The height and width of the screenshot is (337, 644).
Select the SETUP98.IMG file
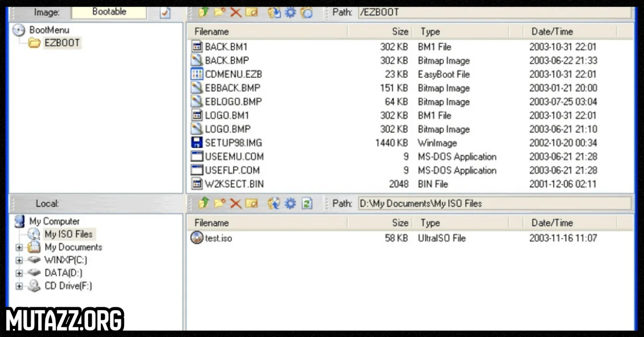[233, 143]
